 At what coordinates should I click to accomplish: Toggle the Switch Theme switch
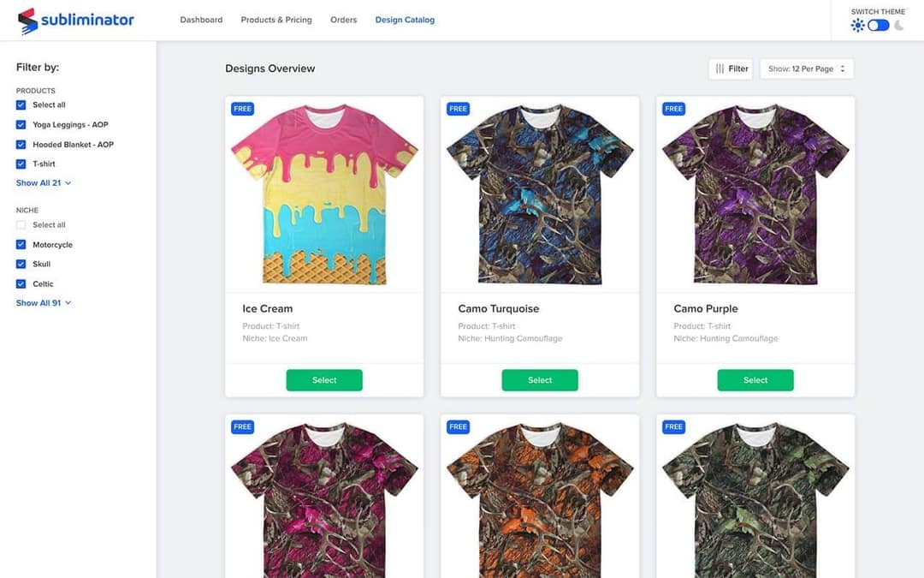tap(878, 26)
